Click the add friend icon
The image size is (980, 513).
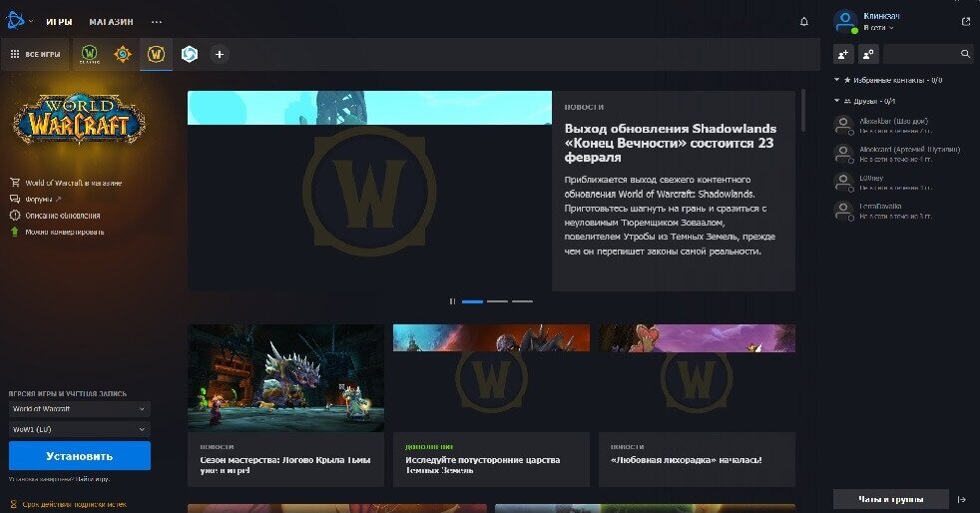843,54
